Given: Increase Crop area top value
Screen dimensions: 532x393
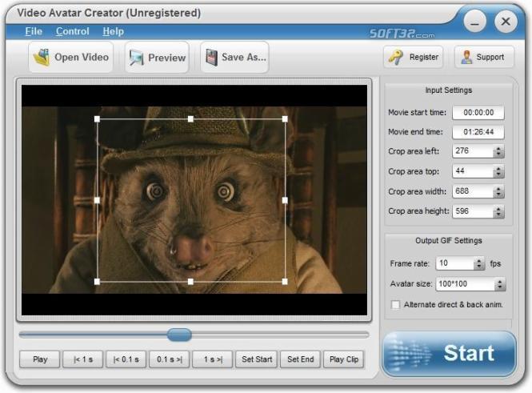Looking at the screenshot, I should (x=498, y=168).
